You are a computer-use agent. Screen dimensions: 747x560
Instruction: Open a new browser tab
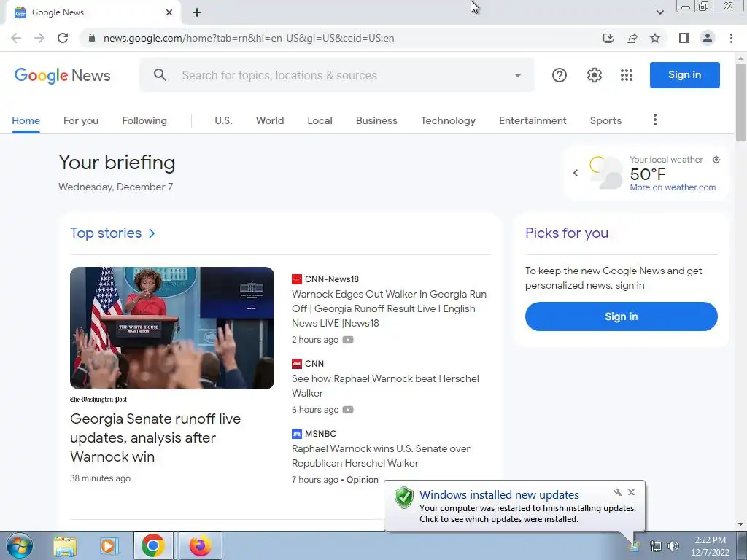(197, 12)
